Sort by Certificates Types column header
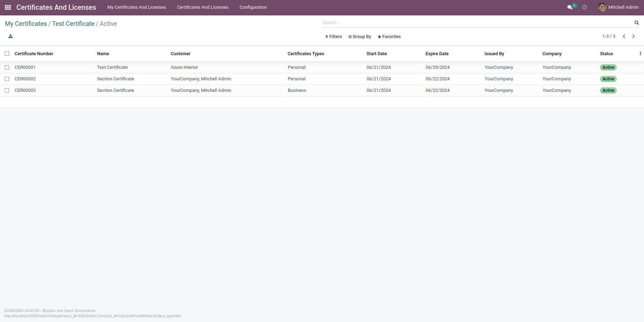Viewport: 644px width, 322px height. coord(306,54)
